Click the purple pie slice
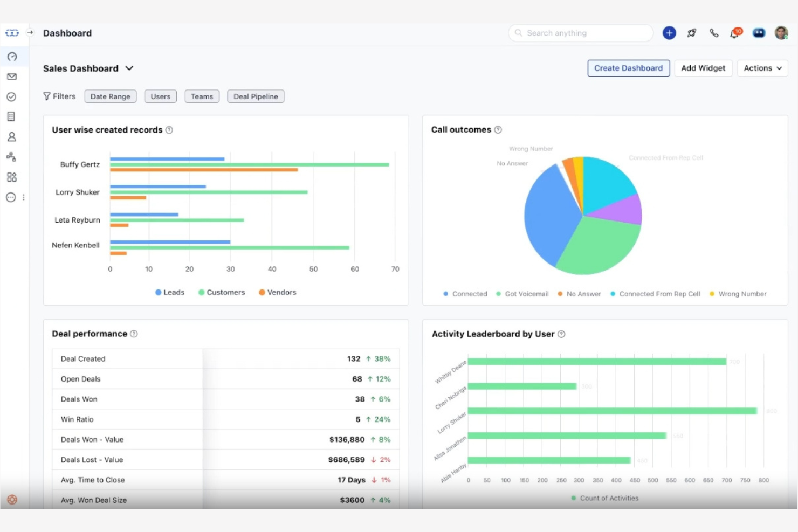Viewport: 798px width, 532px height. (x=623, y=211)
